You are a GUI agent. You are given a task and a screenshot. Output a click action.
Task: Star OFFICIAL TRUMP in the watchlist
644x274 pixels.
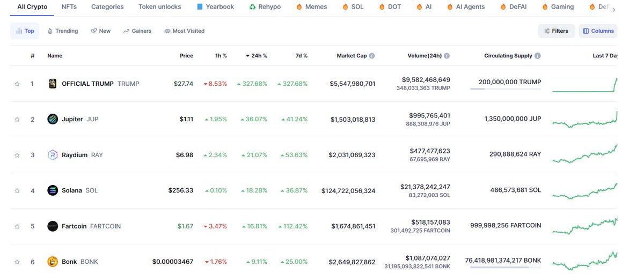tap(17, 84)
